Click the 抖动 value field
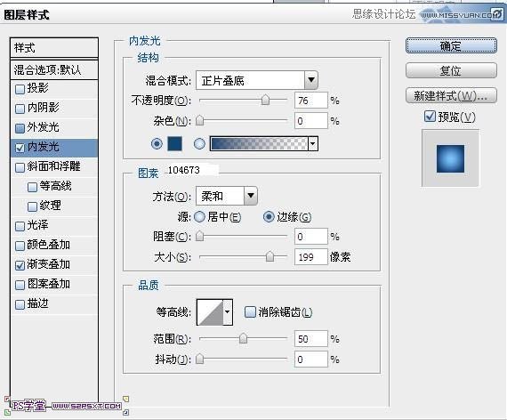The width and height of the screenshot is (507, 420). [311, 359]
